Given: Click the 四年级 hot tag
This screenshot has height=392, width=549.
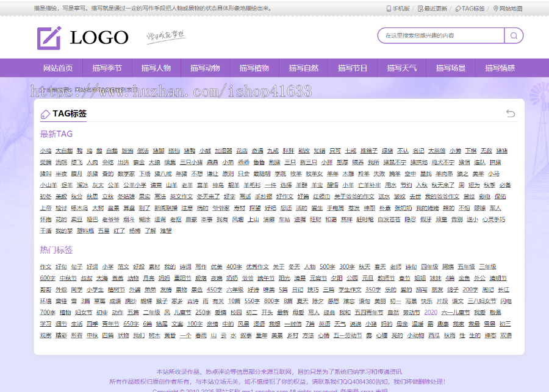Looking at the screenshot, I should (x=429, y=266).
